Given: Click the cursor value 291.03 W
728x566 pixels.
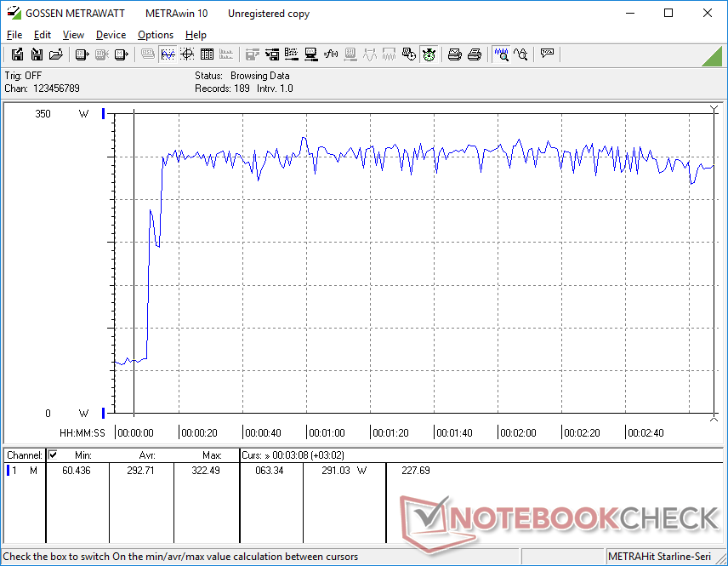Looking at the screenshot, I should [x=344, y=471].
